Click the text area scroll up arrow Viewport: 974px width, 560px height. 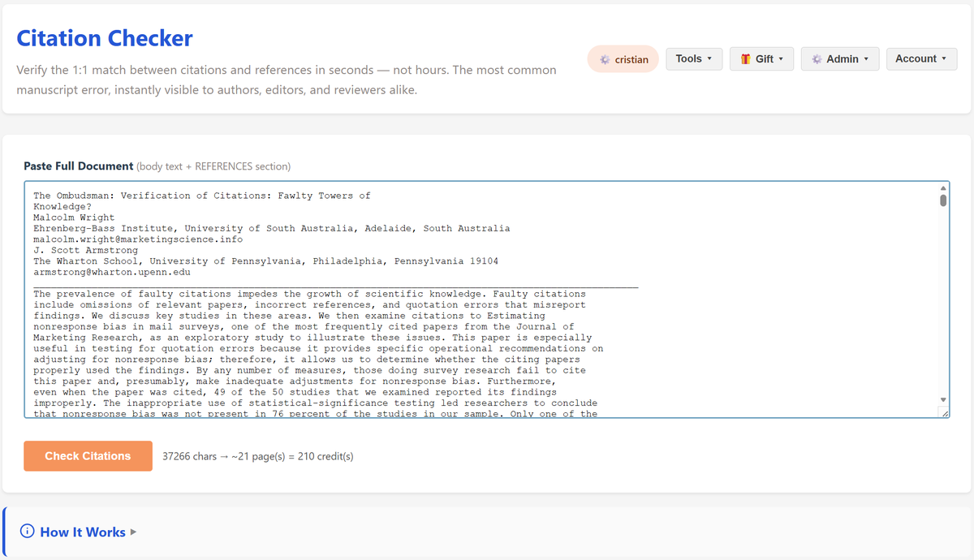(942, 187)
